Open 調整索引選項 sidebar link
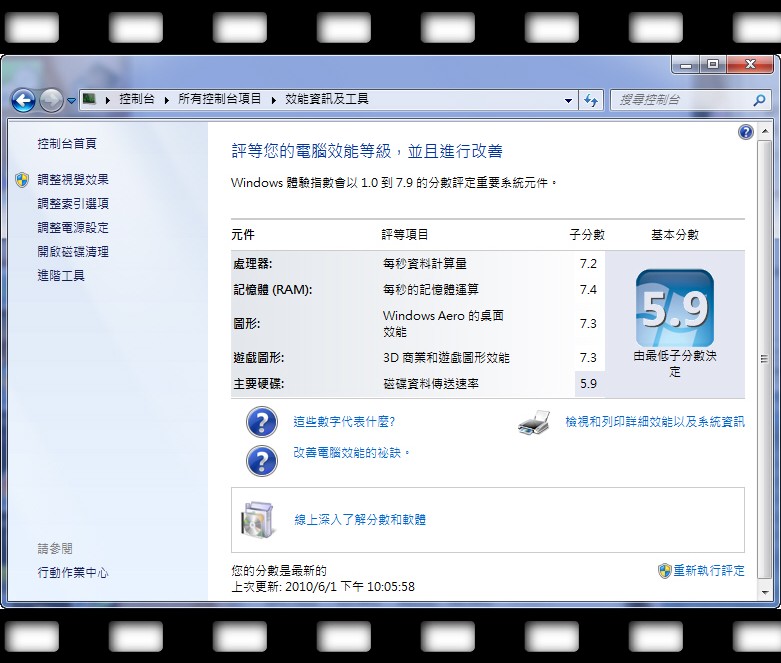 (x=73, y=203)
